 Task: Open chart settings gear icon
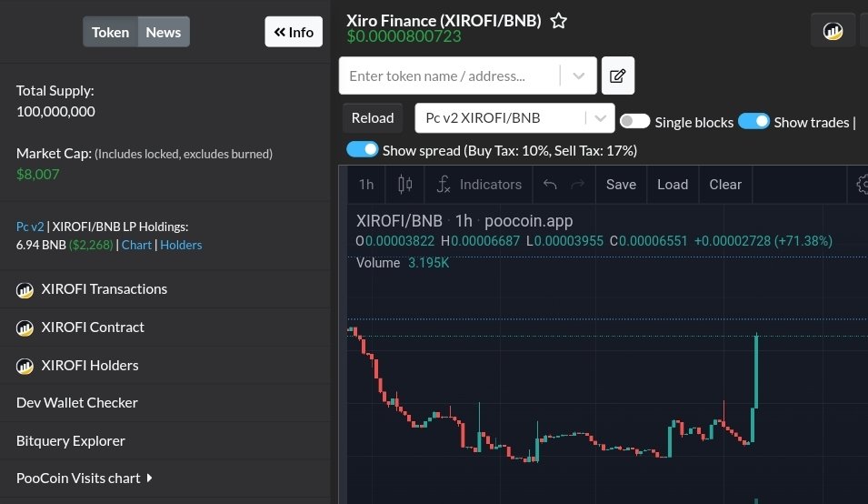pyautogui.click(x=862, y=185)
